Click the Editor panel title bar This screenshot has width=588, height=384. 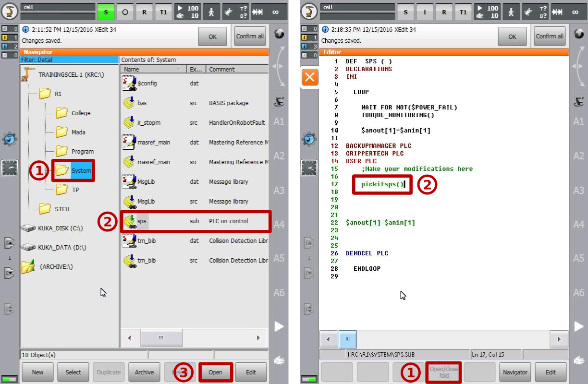[332, 52]
